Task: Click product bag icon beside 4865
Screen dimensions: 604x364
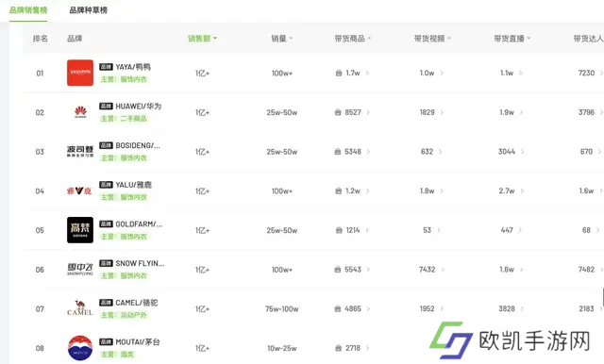Action: 338,308
